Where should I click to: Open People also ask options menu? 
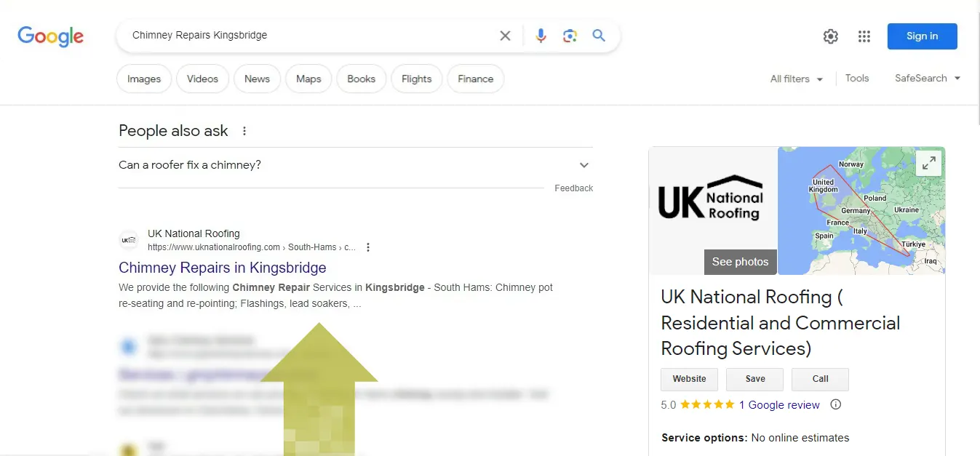click(244, 131)
